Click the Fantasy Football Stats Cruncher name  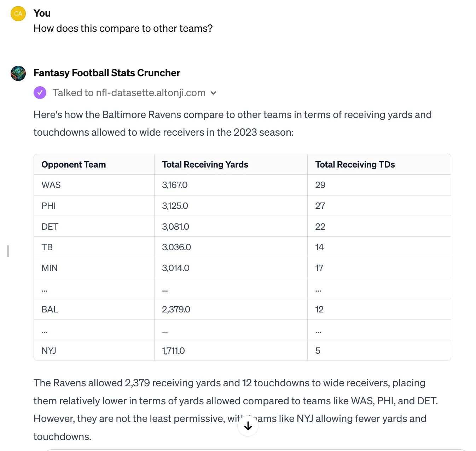point(107,73)
